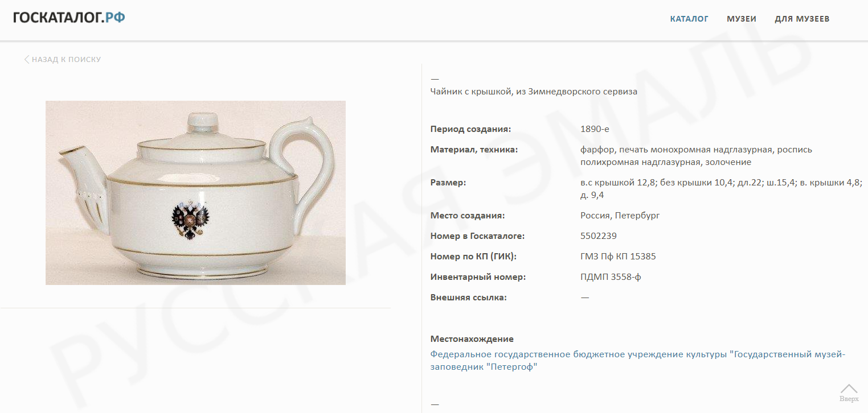Click the double-headed eagle emblem on the teapot
Viewport: 868px width, 413px height.
point(189,218)
